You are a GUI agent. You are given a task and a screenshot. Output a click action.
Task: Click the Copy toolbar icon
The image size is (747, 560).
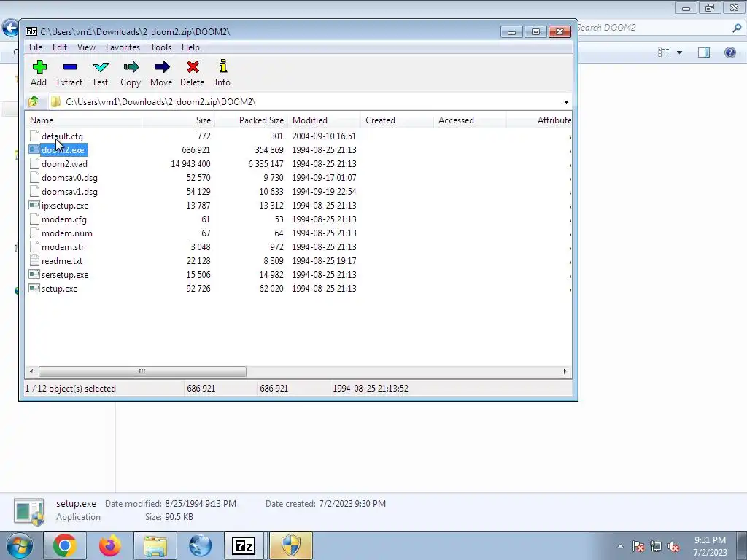pyautogui.click(x=131, y=67)
